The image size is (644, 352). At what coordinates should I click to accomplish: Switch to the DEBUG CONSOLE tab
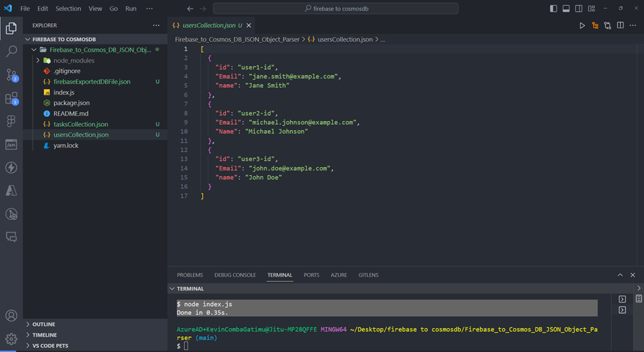(234, 275)
